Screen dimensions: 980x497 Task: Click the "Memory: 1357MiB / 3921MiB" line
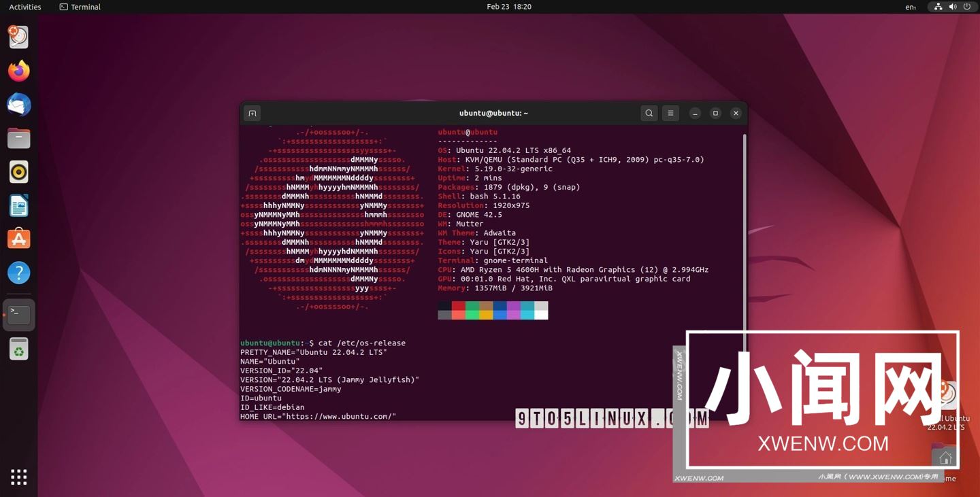click(x=495, y=288)
